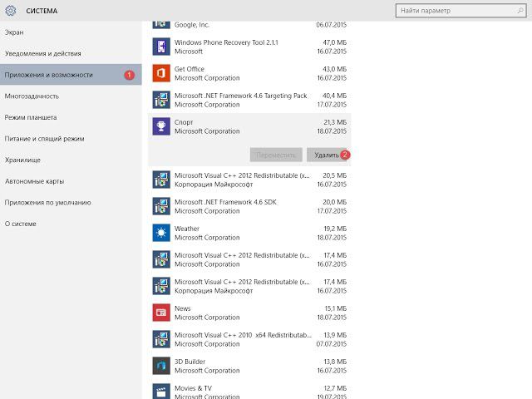This screenshot has width=532, height=399.
Task: Click the СИСТЕМА header title
Action: pyautogui.click(x=42, y=11)
